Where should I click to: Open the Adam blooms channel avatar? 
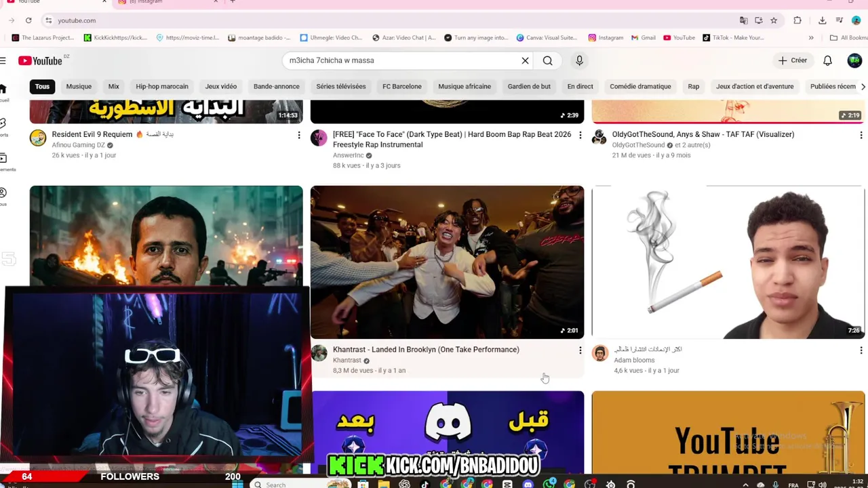tap(599, 352)
